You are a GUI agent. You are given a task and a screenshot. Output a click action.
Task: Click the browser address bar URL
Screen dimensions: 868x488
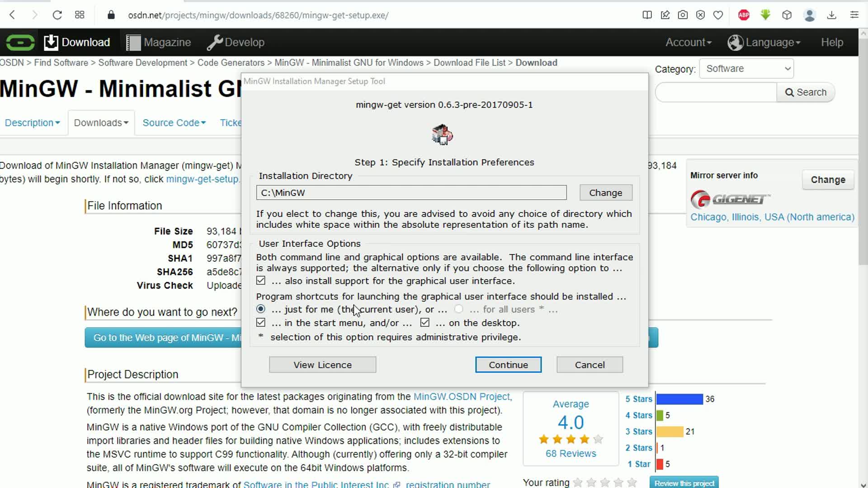tap(258, 15)
